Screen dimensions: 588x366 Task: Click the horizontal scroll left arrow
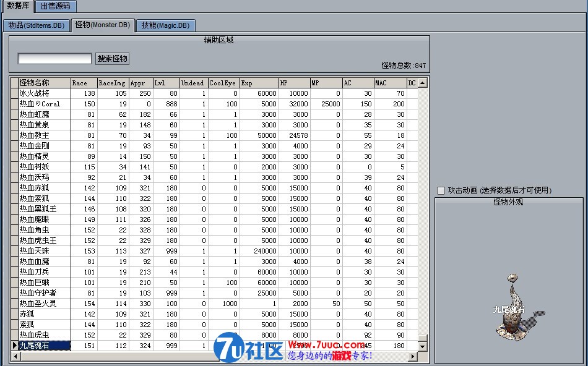tap(15, 356)
